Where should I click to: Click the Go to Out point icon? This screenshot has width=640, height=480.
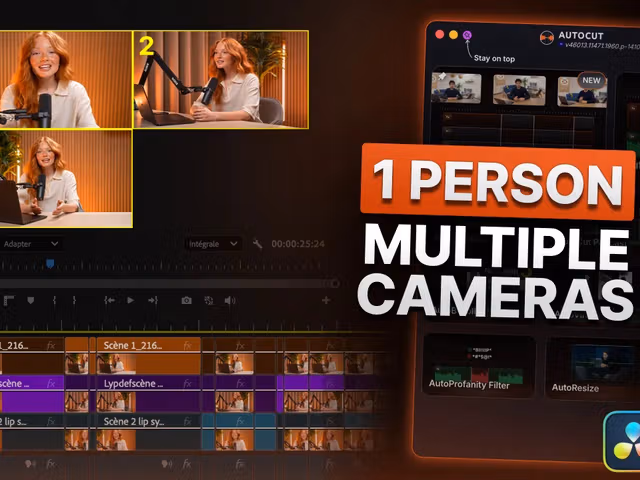pos(153,300)
